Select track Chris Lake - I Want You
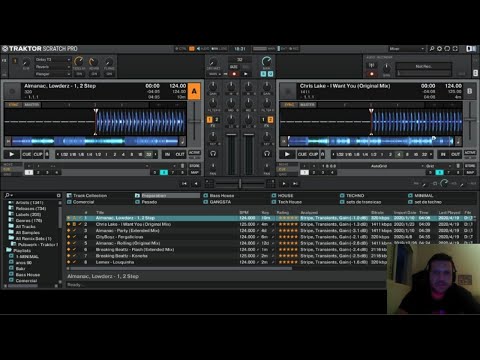This screenshot has width=480, height=360. 133,224
